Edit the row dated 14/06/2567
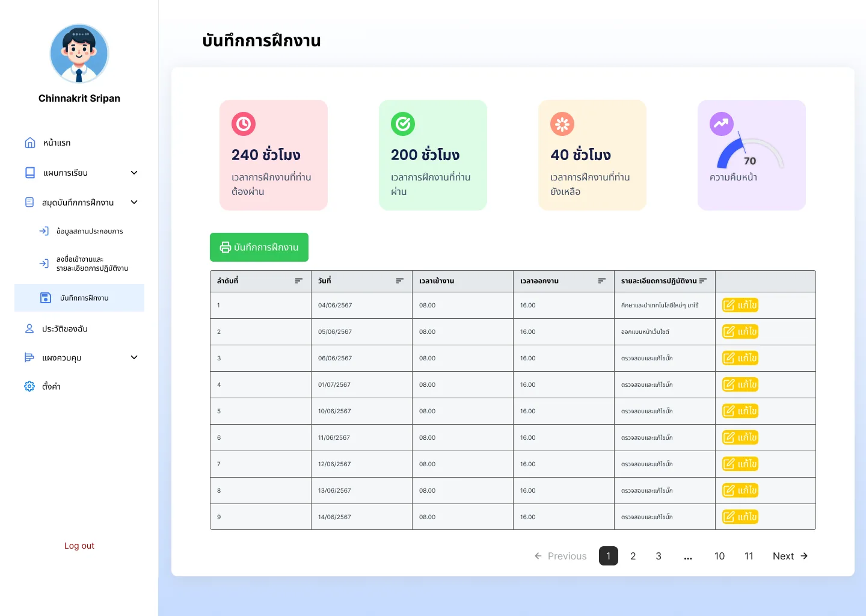Image resolution: width=866 pixels, height=616 pixels. pyautogui.click(x=740, y=517)
